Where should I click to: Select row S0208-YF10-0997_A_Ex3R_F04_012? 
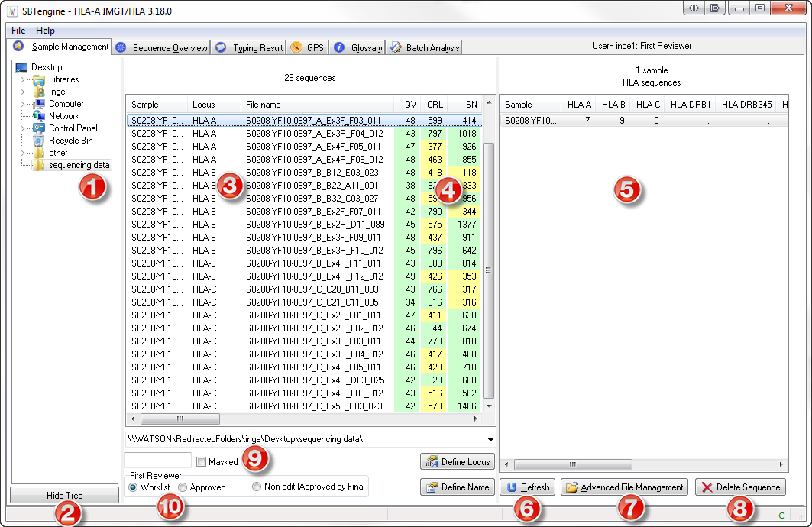(306, 134)
